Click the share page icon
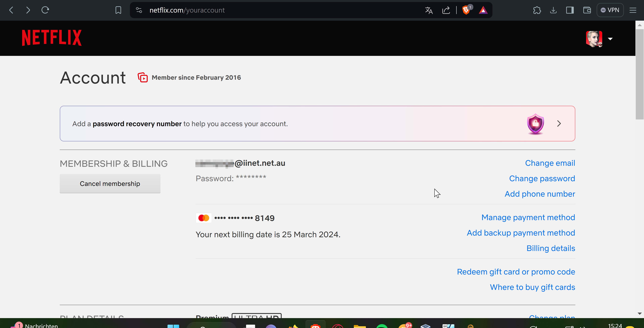 [x=446, y=10]
